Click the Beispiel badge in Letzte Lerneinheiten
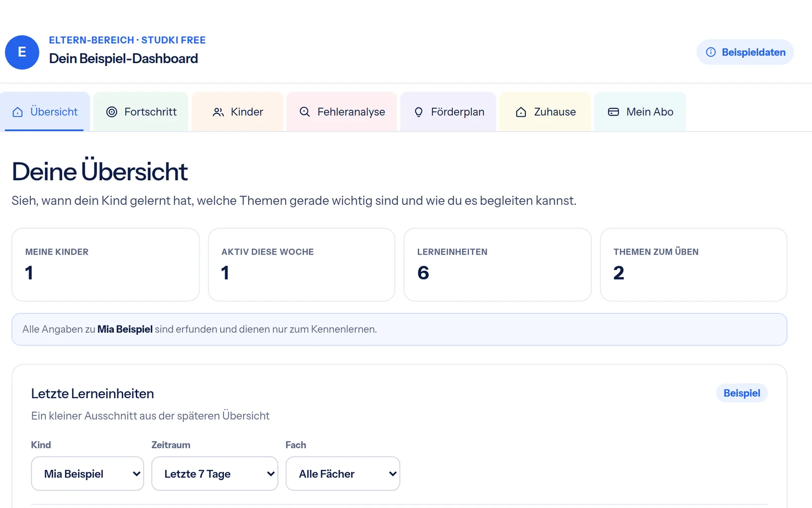This screenshot has height=508, width=812. click(741, 393)
